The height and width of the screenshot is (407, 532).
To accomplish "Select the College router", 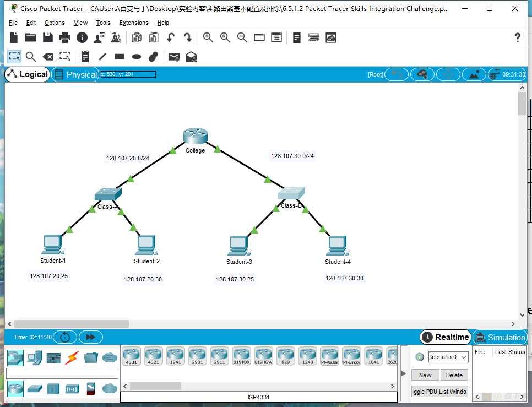I will [195, 135].
